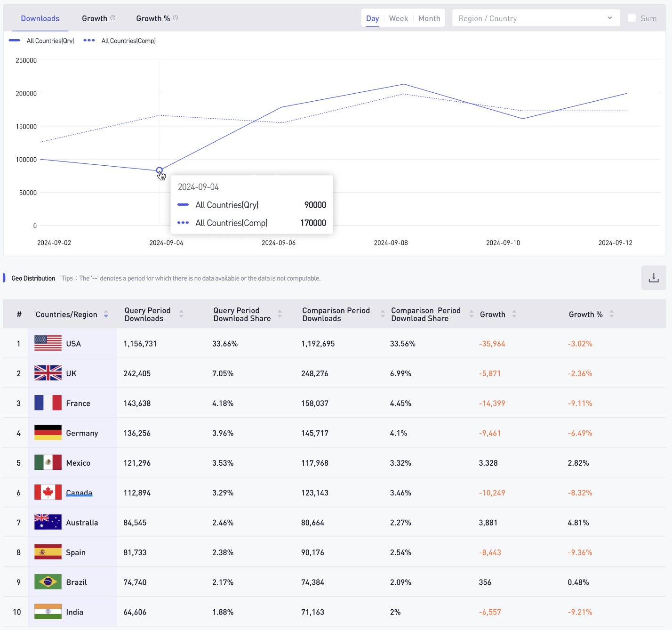Click the Mexico flag icon
This screenshot has width=672, height=630.
click(x=48, y=462)
